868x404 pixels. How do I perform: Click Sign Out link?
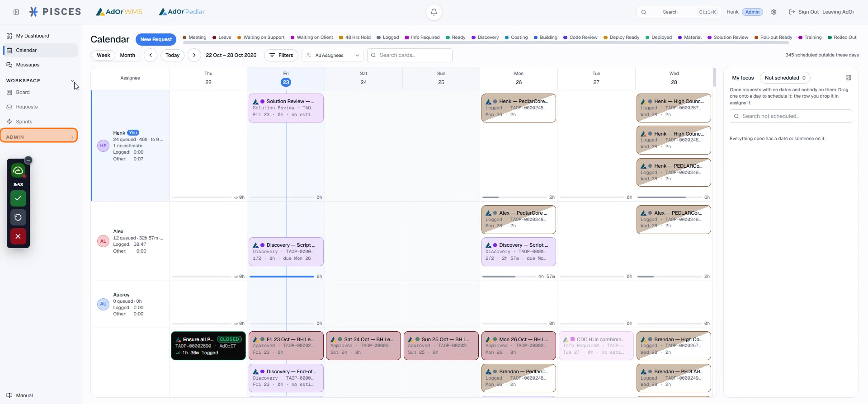pyautogui.click(x=821, y=12)
